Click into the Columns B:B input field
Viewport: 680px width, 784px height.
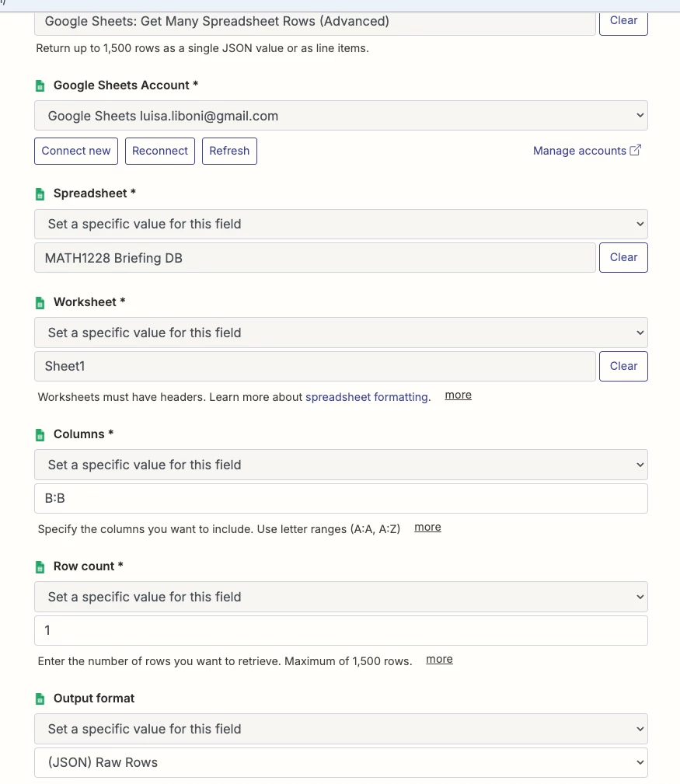340,499
